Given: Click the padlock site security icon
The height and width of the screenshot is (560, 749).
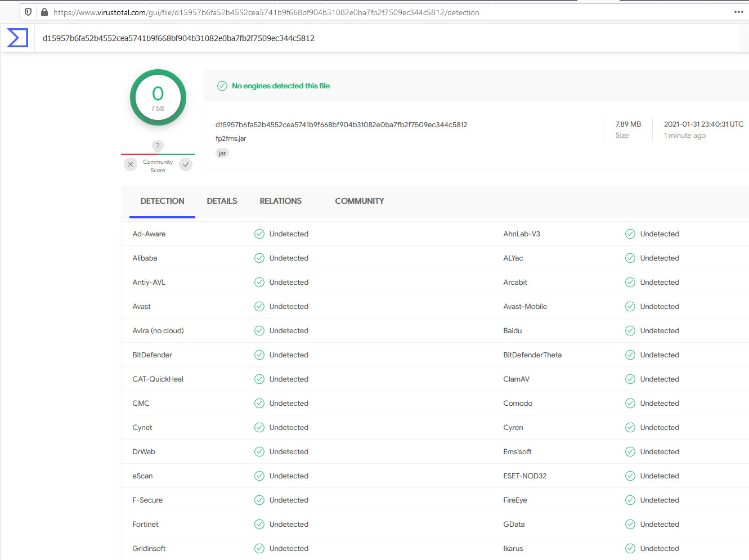Looking at the screenshot, I should (44, 12).
